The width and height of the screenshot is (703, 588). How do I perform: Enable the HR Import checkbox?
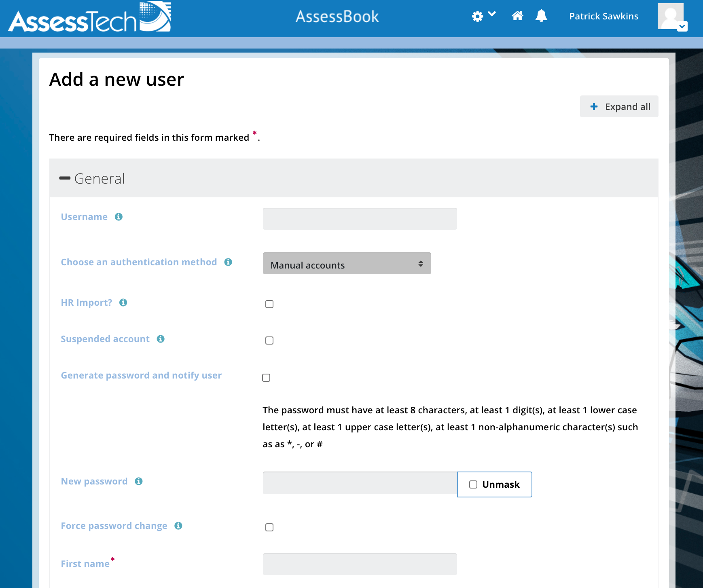click(269, 304)
